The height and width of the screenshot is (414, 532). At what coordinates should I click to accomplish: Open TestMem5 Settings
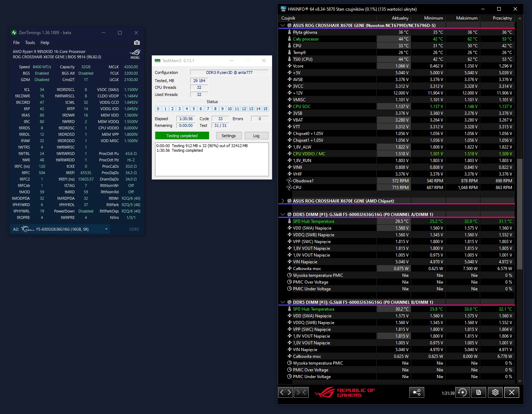[x=229, y=136]
